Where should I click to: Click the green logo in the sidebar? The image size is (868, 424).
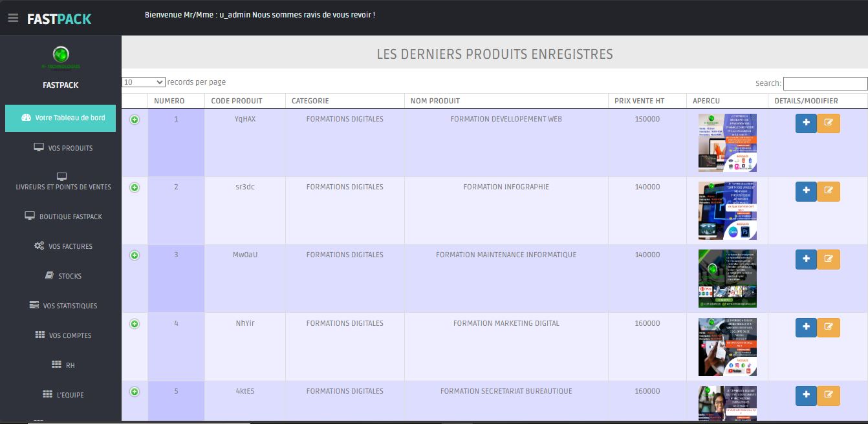click(x=61, y=55)
